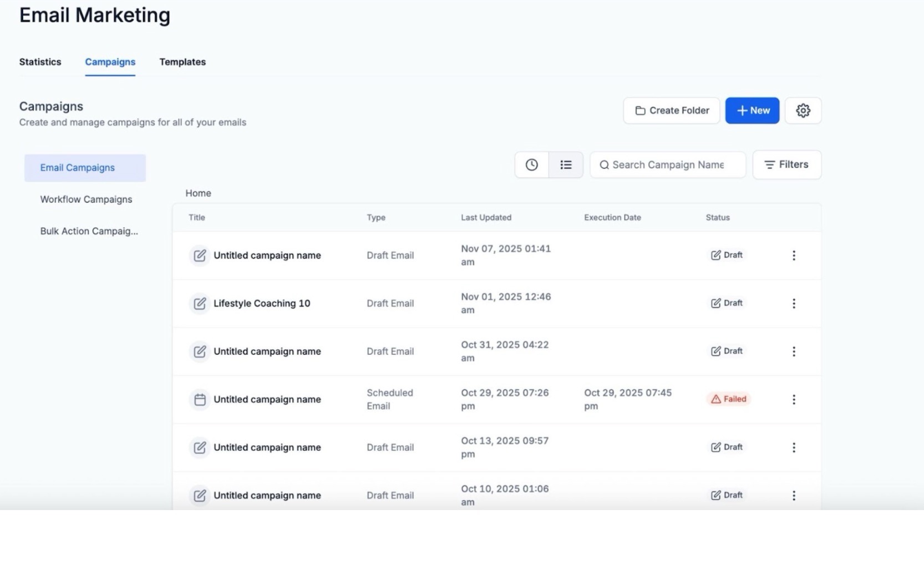Select Workflow Campaigns in the sidebar

coord(86,199)
